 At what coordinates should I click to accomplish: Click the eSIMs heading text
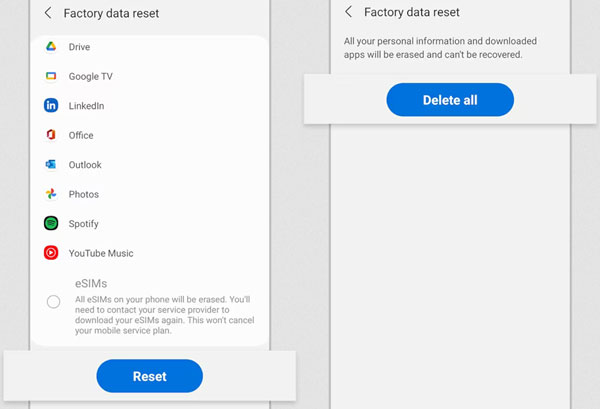point(91,283)
